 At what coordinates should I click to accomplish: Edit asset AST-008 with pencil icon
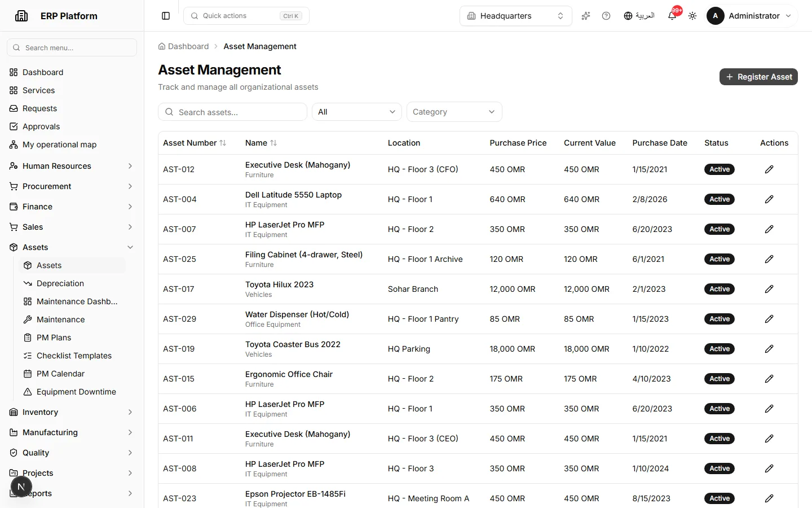click(x=769, y=468)
